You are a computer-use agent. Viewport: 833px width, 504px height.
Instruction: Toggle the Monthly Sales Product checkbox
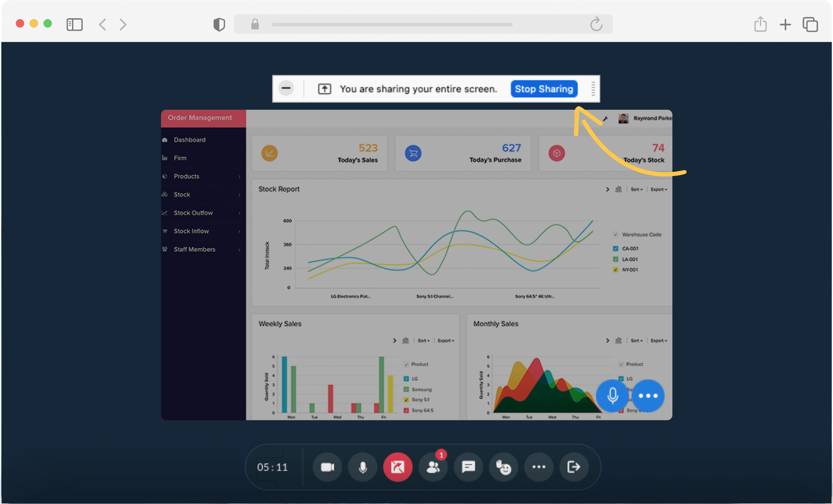[x=621, y=364]
